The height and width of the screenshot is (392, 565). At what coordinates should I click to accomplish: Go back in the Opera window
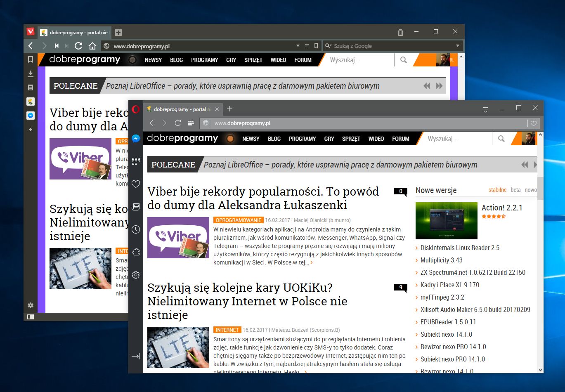pos(151,123)
